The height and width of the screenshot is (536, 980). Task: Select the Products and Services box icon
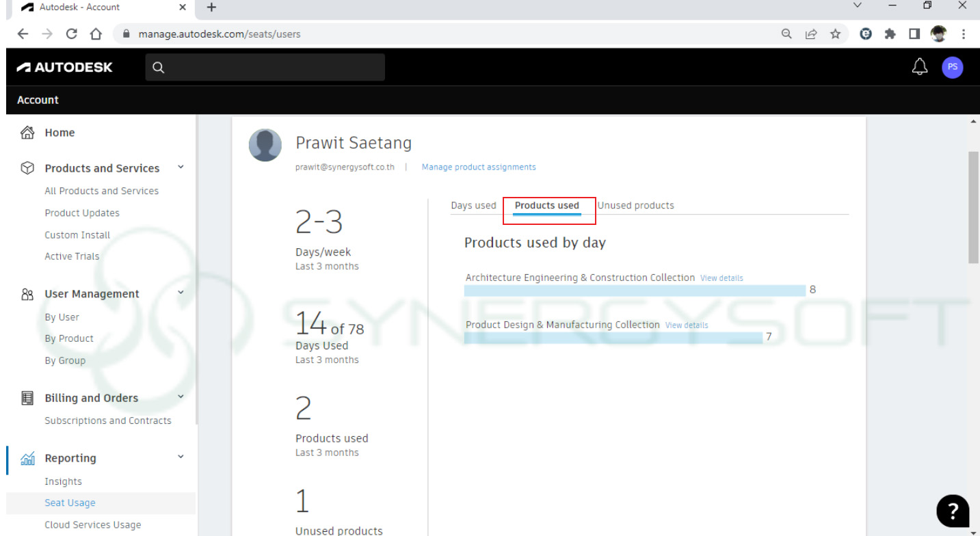[27, 168]
